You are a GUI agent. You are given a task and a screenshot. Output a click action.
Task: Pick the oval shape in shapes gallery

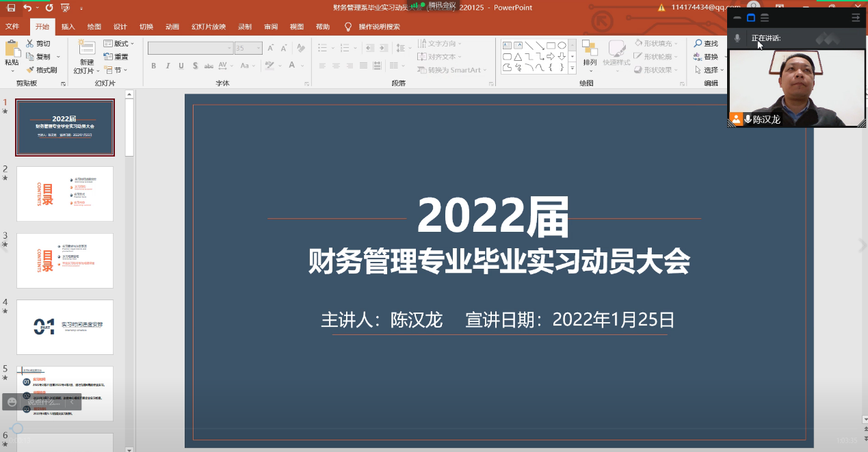click(562, 46)
